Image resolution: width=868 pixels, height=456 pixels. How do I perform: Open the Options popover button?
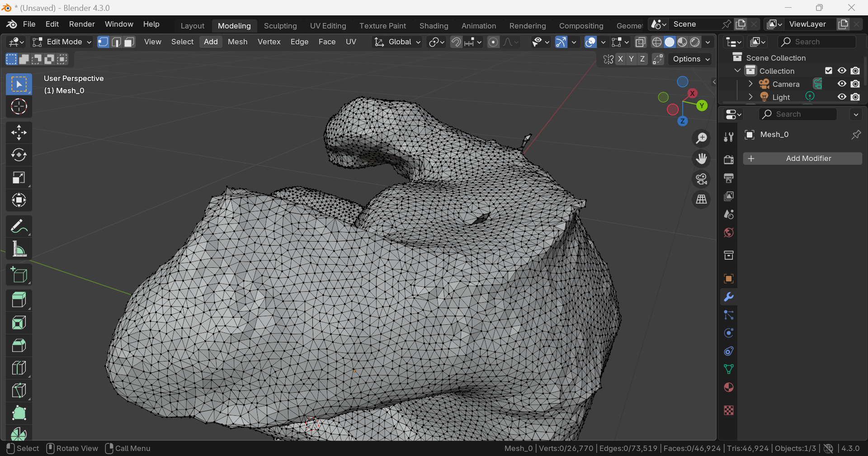[691, 59]
